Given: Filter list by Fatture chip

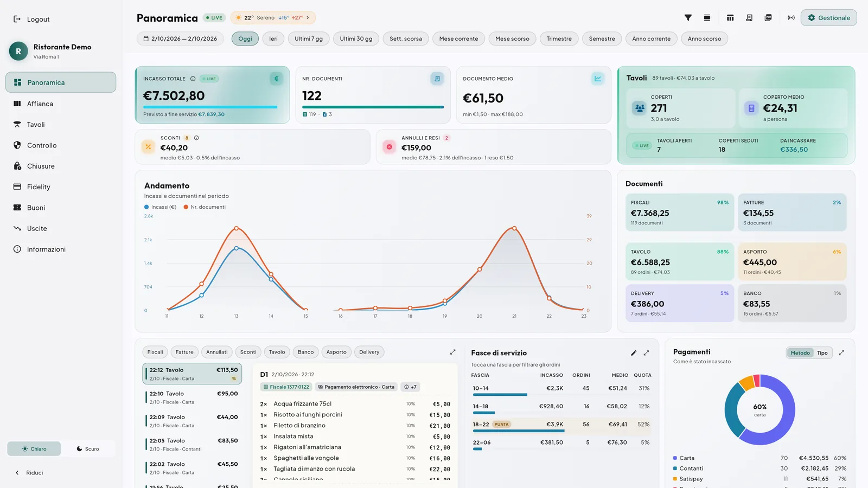Looking at the screenshot, I should pos(184,352).
